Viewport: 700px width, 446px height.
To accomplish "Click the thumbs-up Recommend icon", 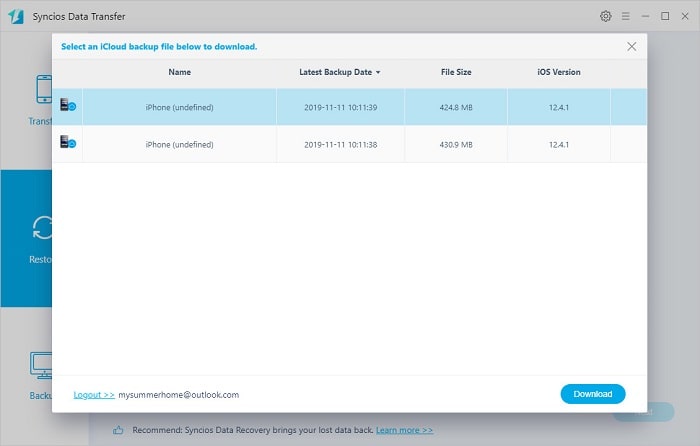I will 118,430.
